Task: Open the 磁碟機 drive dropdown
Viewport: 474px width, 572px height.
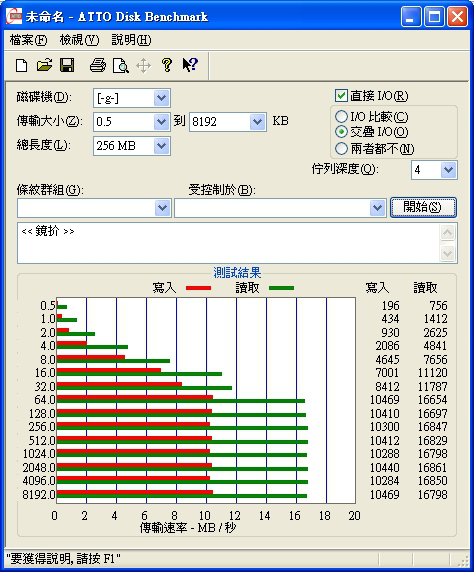Action: [x=161, y=98]
